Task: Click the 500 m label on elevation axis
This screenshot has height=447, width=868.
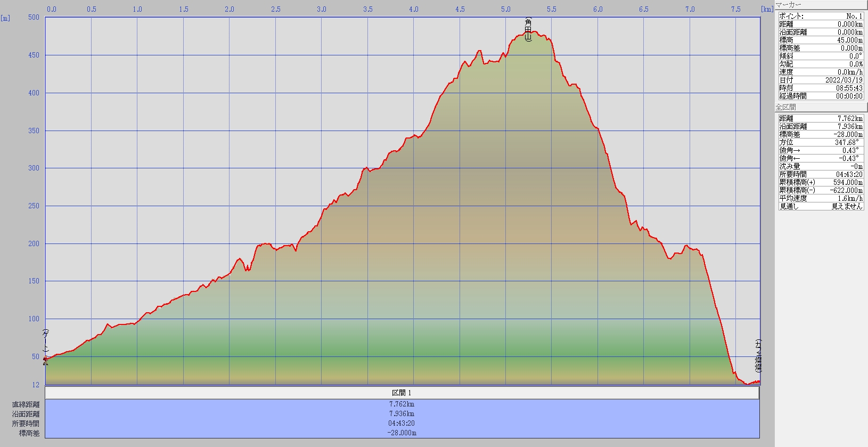Action: (x=34, y=17)
